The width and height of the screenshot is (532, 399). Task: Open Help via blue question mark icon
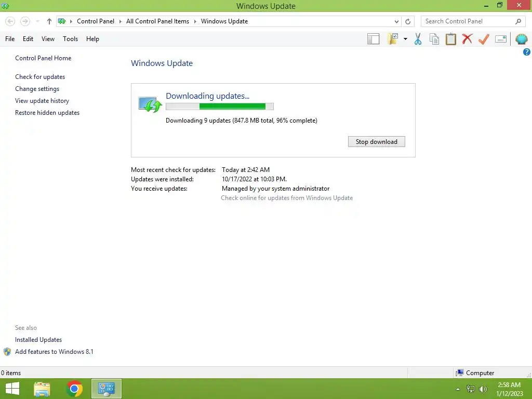tap(527, 52)
